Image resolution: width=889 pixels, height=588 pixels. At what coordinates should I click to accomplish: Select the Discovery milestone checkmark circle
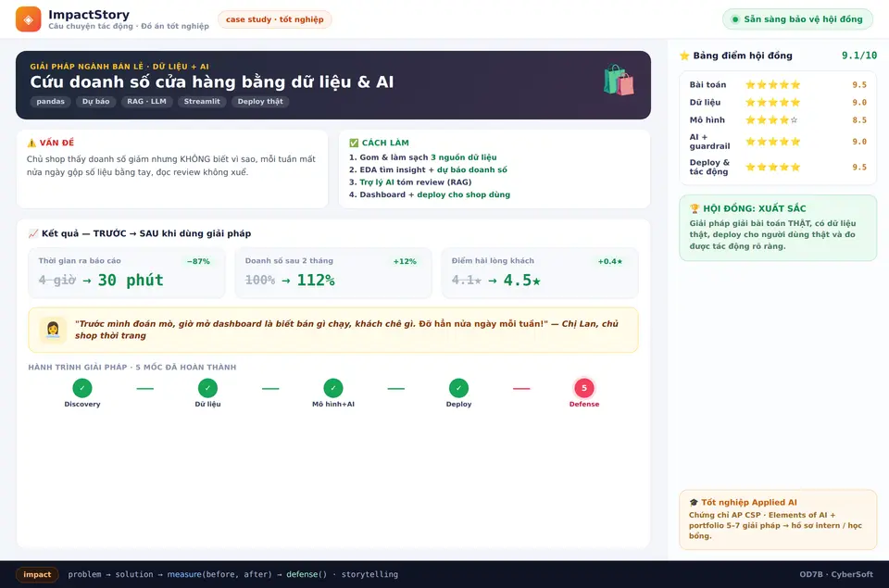point(82,388)
